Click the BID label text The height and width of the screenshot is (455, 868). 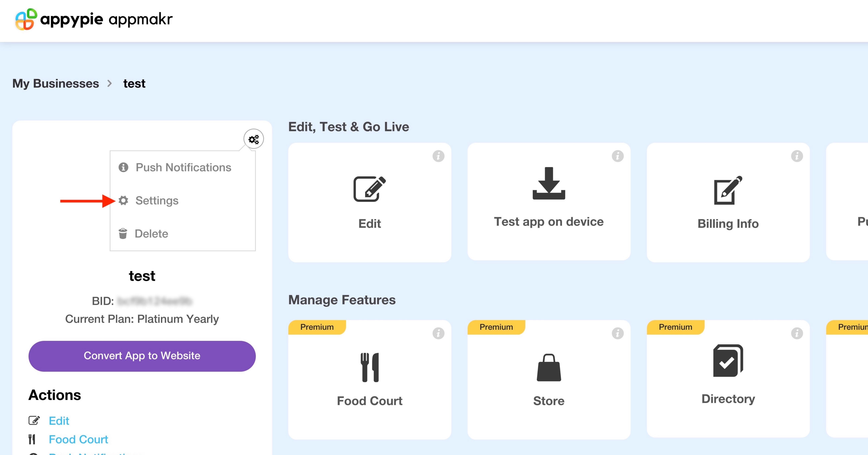tap(102, 301)
